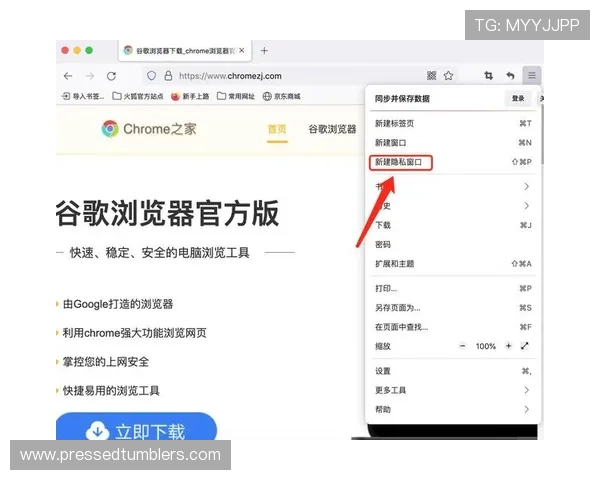Screen dimensions: 600x480
Task: Expand the history submenu arrow
Action: (526, 206)
